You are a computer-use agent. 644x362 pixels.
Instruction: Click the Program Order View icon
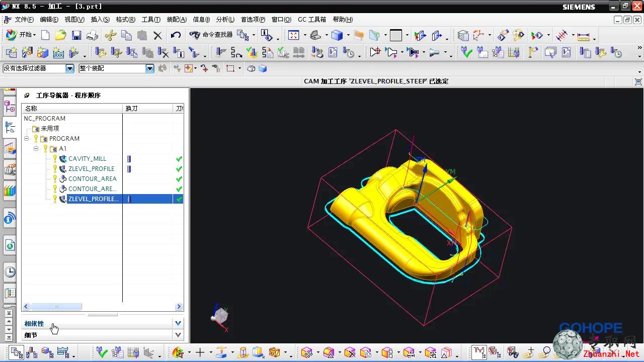pos(16,352)
